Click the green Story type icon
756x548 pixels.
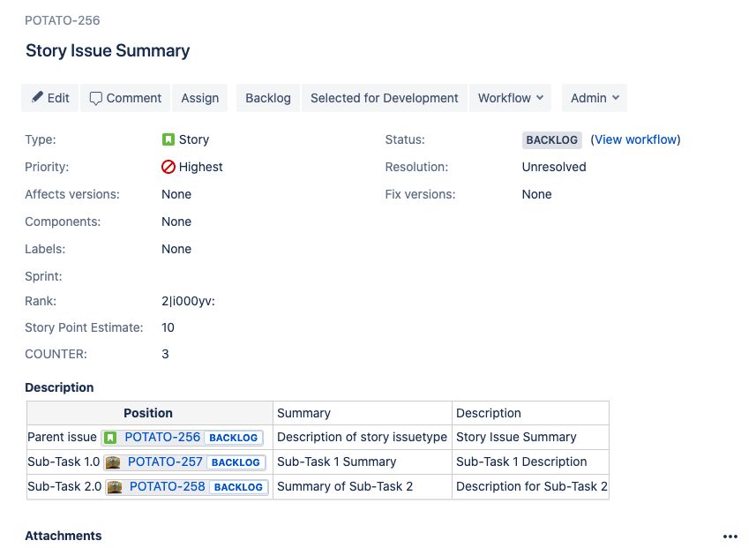168,139
